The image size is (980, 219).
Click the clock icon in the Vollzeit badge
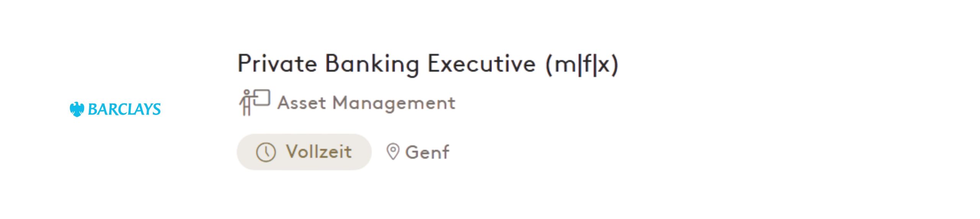(266, 152)
